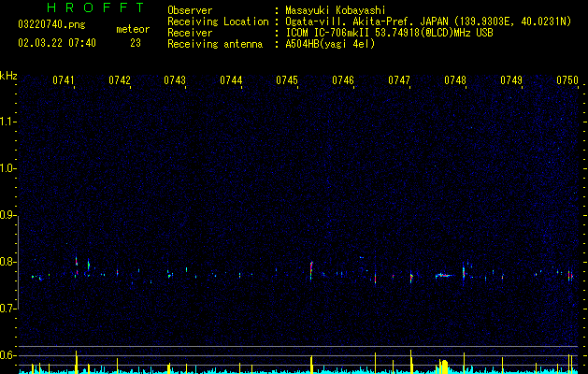Click the 0743 time marker
Image resolution: width=588 pixels, height=374 pixels.
pos(175,80)
